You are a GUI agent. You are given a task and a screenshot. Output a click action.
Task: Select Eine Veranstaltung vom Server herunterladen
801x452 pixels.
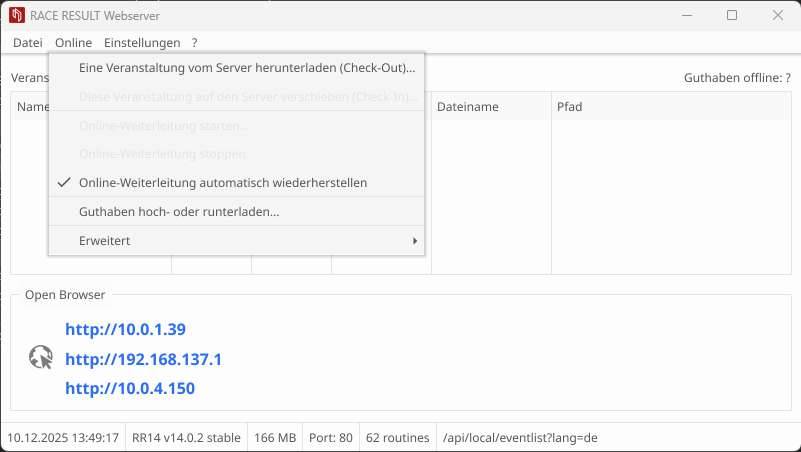[x=246, y=68]
